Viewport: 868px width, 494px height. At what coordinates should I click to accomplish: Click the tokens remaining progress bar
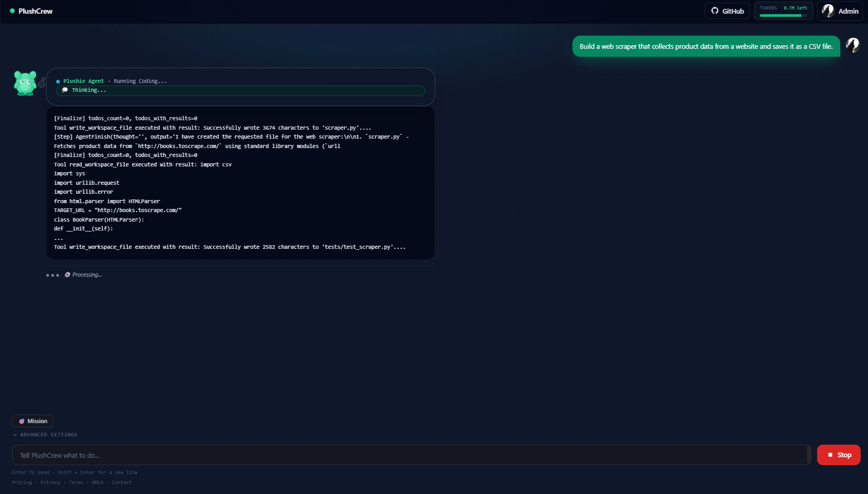coord(784,16)
